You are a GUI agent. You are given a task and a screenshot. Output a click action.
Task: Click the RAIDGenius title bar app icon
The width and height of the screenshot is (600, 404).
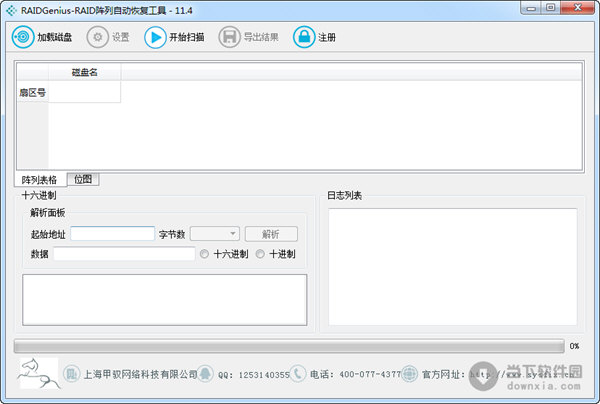click(11, 10)
